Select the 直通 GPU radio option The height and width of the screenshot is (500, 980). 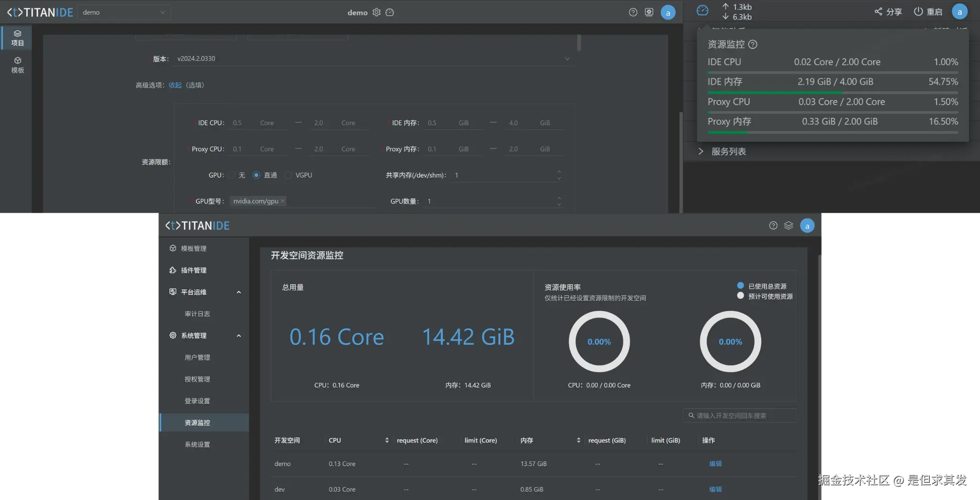[x=256, y=175]
